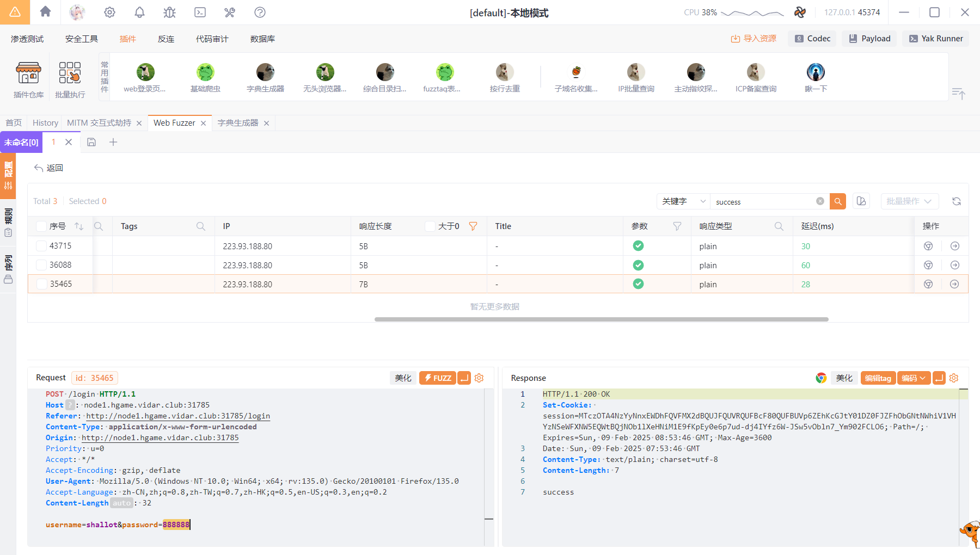Open the 批量操作 dropdown

click(x=909, y=201)
